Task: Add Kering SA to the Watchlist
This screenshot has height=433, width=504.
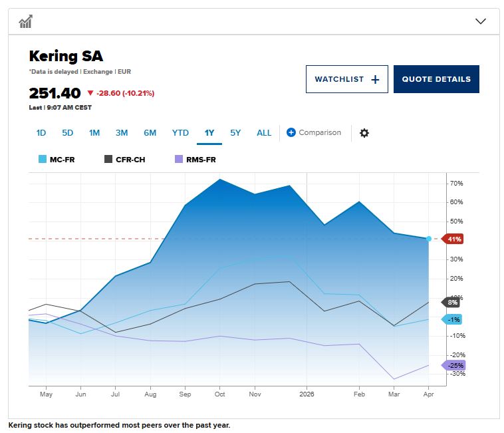Action: click(346, 79)
